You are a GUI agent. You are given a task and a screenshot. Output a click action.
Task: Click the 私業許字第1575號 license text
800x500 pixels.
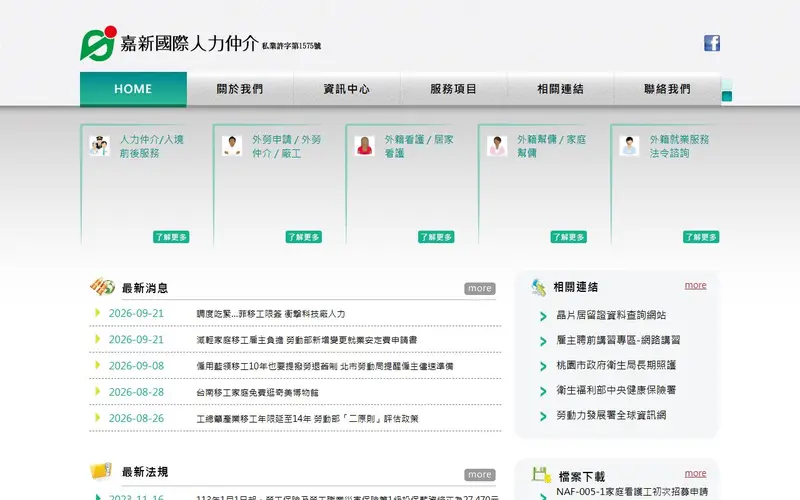tap(291, 46)
